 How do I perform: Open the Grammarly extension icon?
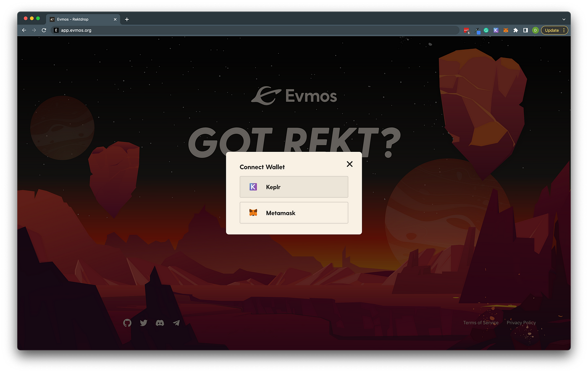pos(486,30)
